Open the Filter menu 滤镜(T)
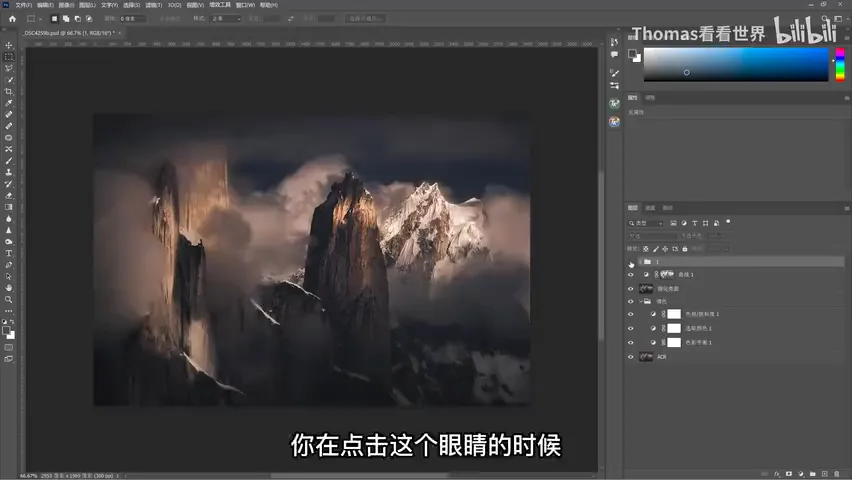Image resolution: width=852 pixels, height=480 pixels. point(154,5)
